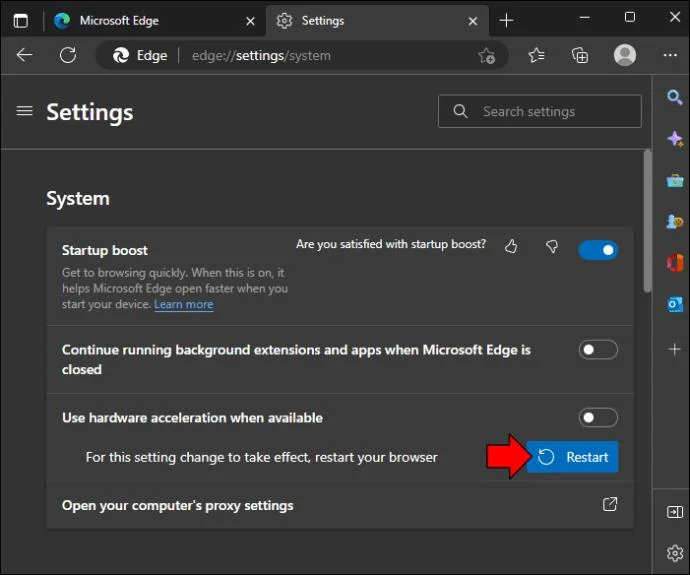Open the Collections panel
Screen dimensions: 690x575
coord(580,55)
